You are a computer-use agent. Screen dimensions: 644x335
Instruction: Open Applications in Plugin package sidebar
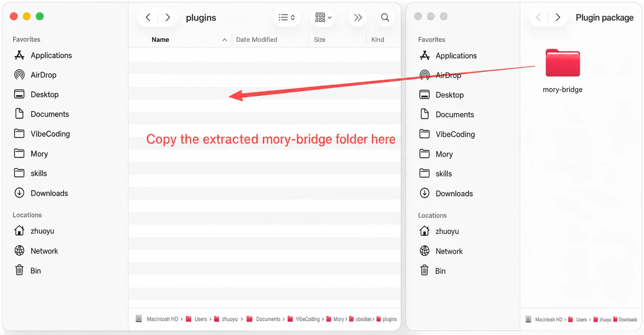point(448,56)
